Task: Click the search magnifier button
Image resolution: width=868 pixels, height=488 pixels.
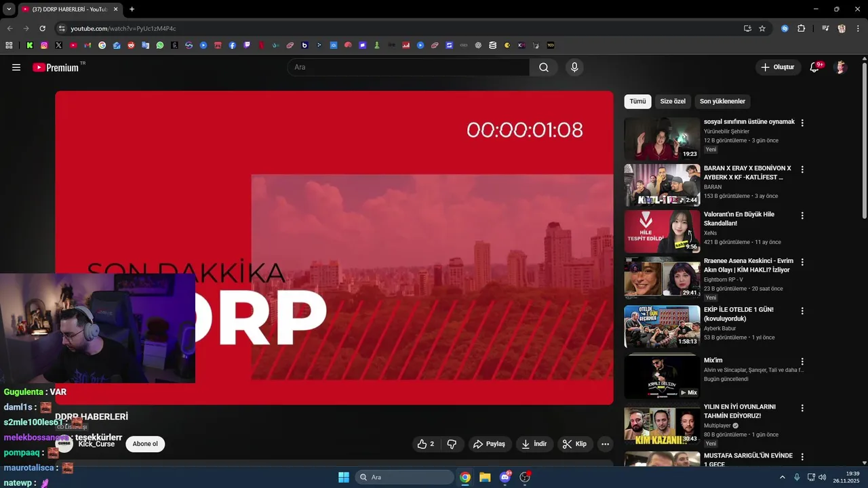Action: point(544,67)
